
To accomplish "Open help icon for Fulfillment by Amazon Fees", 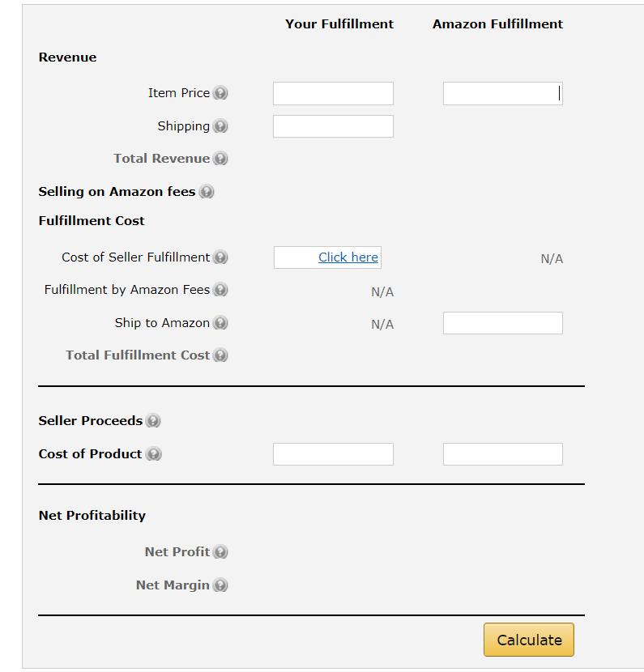I will [x=220, y=290].
